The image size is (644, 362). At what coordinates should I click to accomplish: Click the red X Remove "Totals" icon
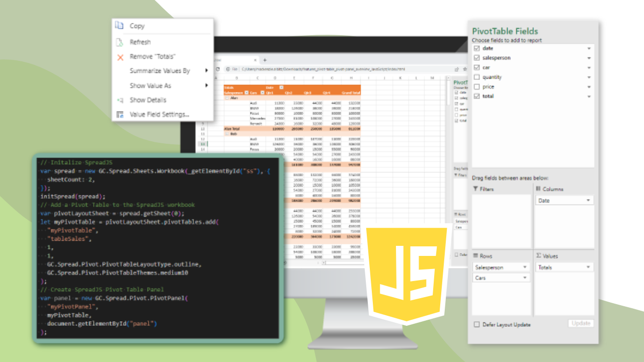coord(120,57)
